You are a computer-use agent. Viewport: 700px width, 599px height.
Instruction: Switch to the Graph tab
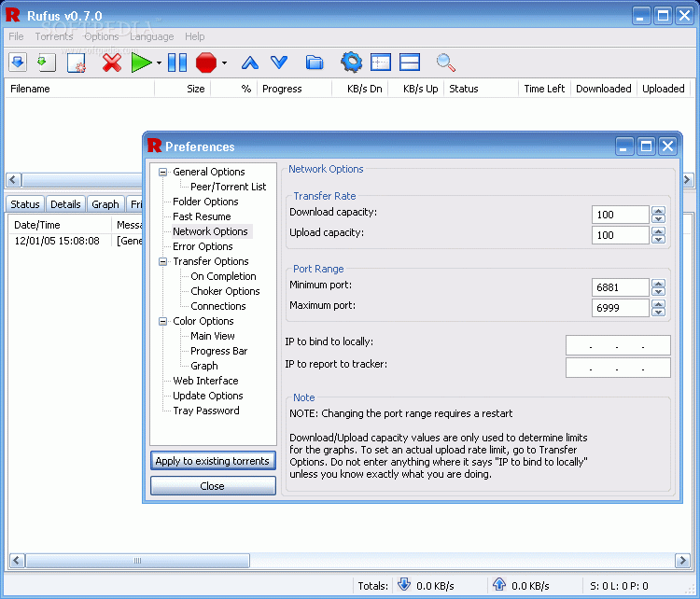pos(105,204)
